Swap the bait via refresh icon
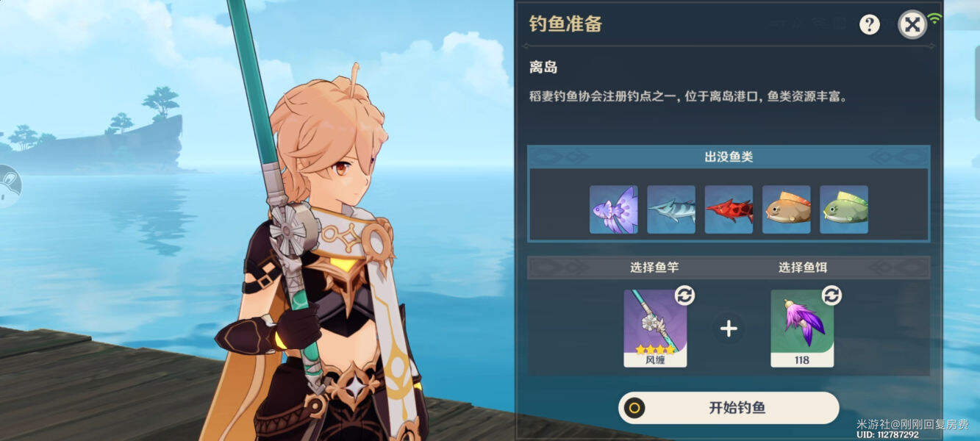The height and width of the screenshot is (441, 980). (x=831, y=295)
